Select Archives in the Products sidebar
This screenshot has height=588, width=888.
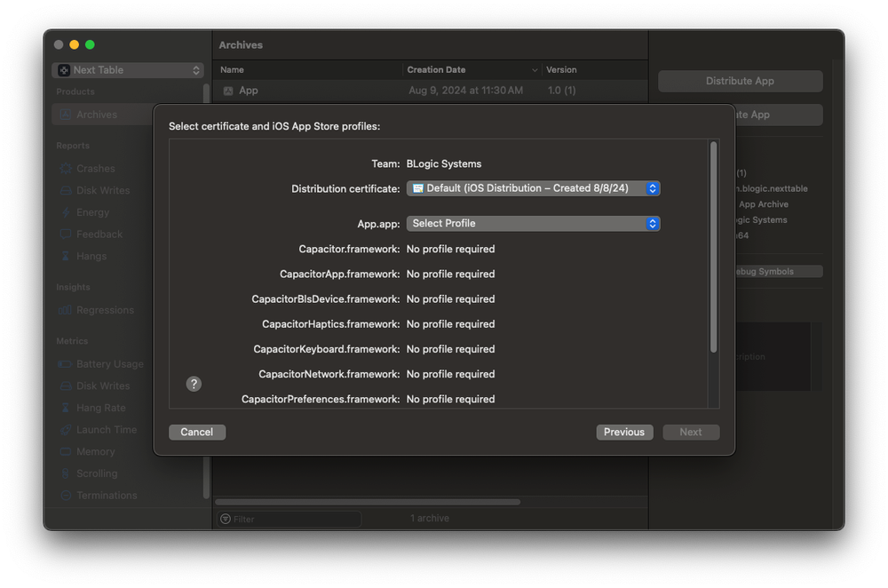[x=98, y=114]
